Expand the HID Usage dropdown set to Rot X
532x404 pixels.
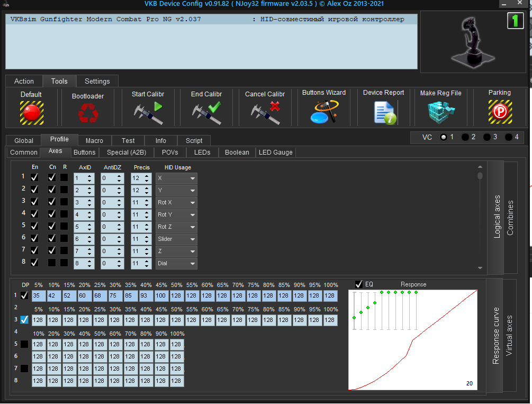point(176,203)
